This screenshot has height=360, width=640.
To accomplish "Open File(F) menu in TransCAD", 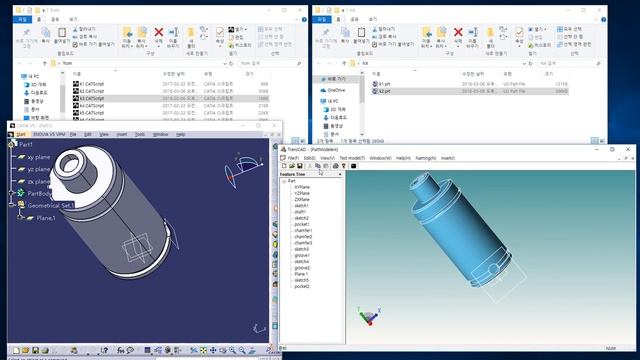I will [x=293, y=158].
